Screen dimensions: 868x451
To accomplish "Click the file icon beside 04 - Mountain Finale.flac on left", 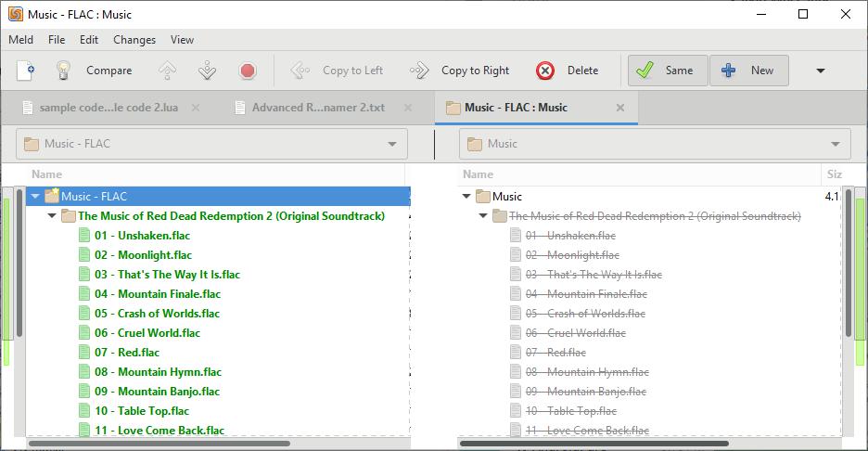I will coord(84,293).
